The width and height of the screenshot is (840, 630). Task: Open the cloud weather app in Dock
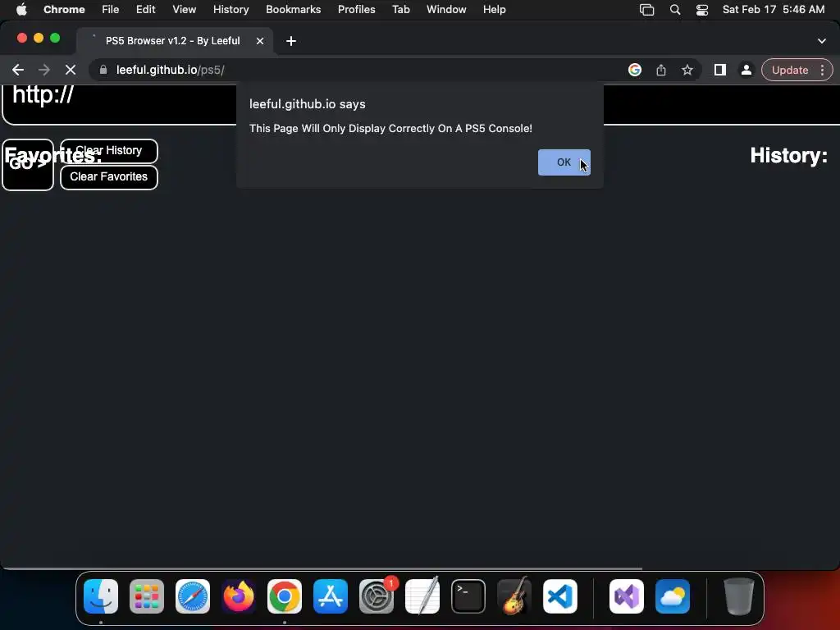(x=673, y=596)
